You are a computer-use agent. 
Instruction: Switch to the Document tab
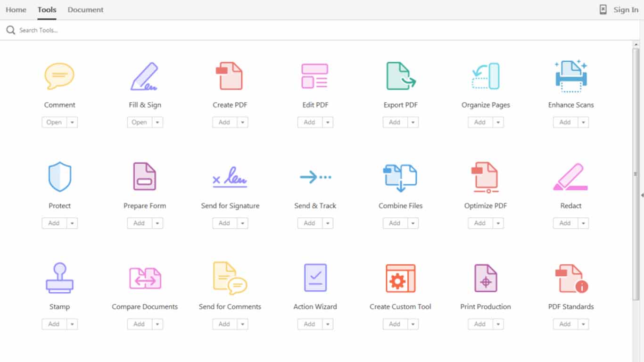coord(85,9)
